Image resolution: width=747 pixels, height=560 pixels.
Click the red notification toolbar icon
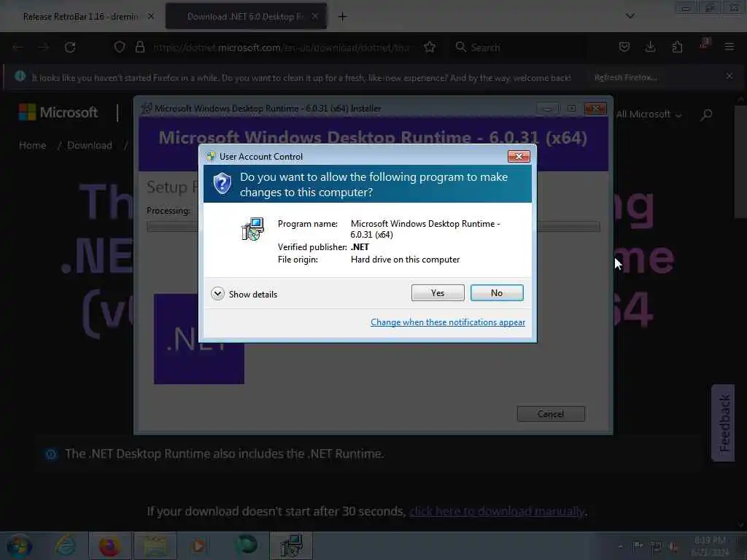[x=704, y=44]
